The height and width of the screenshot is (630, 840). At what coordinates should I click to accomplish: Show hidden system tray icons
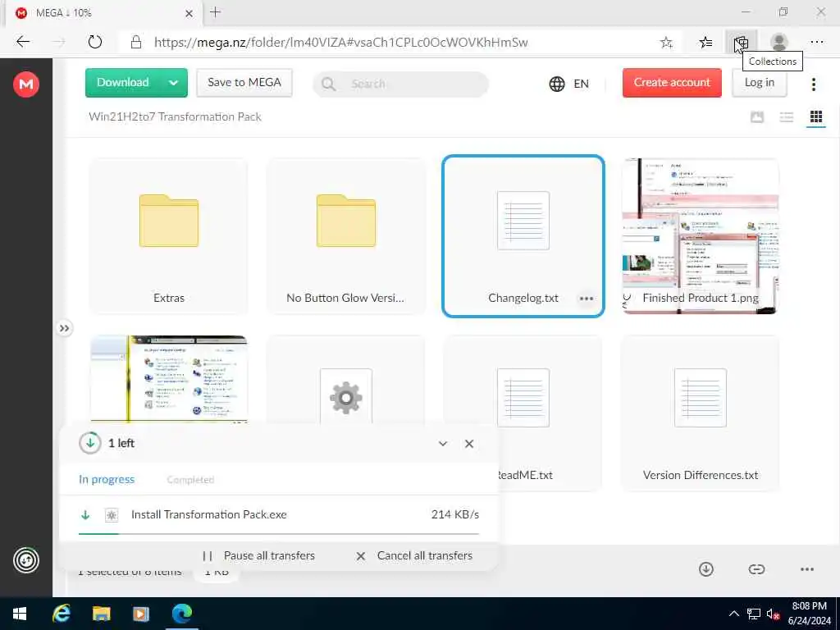coord(734,614)
